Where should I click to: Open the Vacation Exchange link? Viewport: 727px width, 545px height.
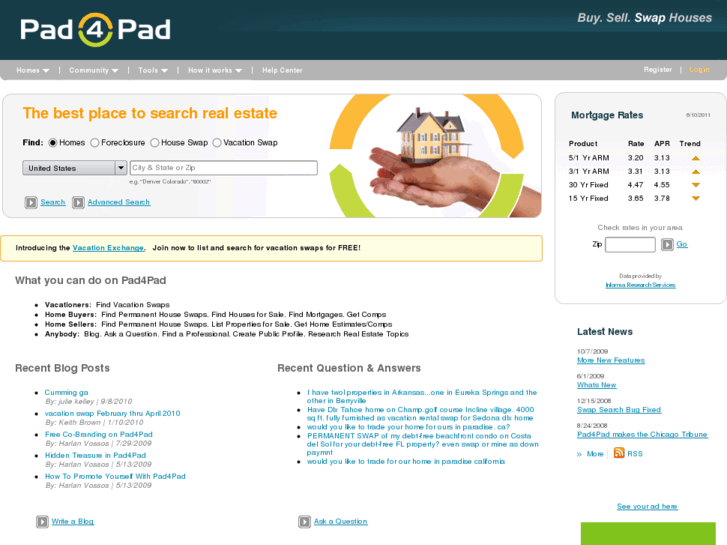click(x=108, y=248)
